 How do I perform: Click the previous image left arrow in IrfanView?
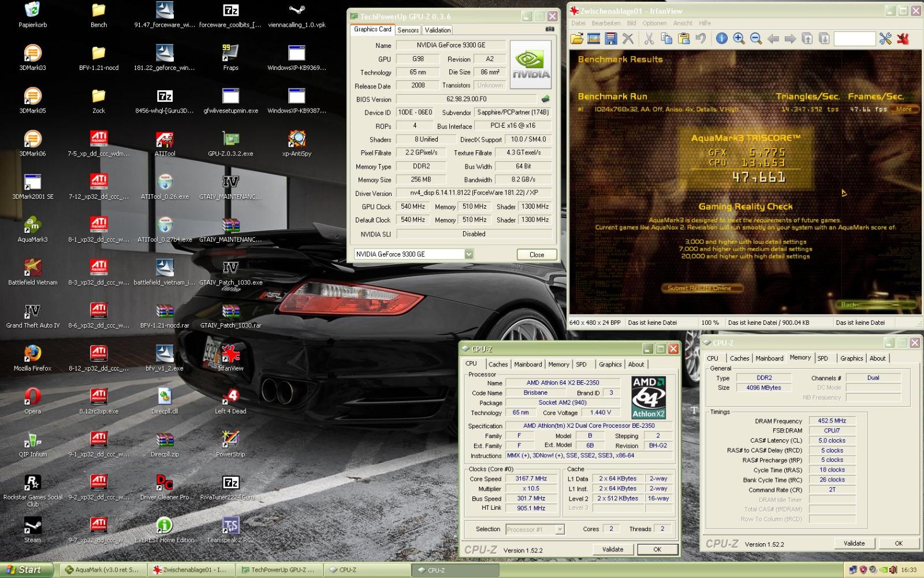[773, 39]
